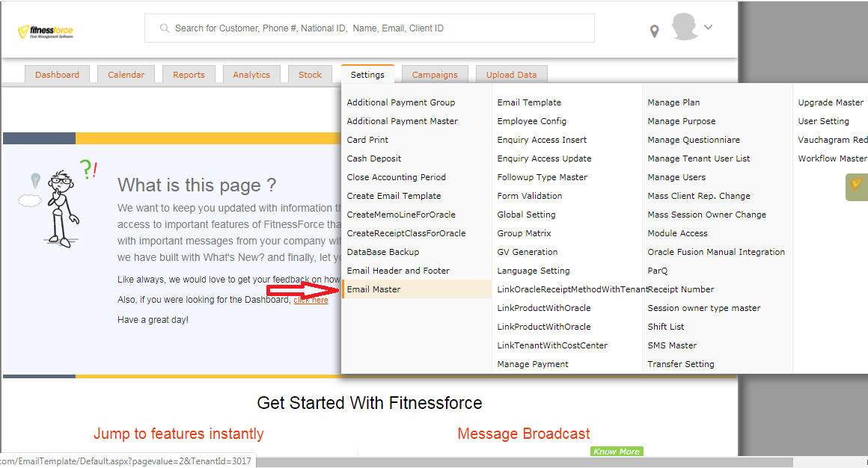Open the Stock tab
This screenshot has height=468, width=868.
coord(310,75)
